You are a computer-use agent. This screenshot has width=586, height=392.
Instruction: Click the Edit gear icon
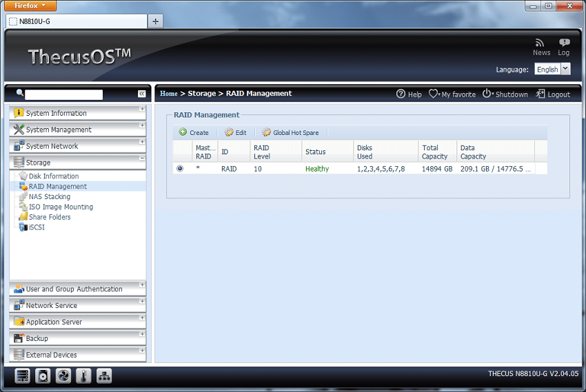point(229,132)
